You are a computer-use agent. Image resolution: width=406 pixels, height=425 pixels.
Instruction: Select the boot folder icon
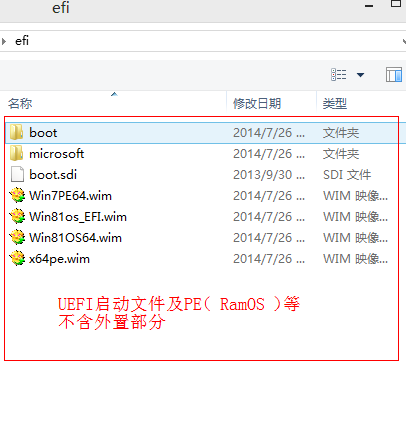click(16, 132)
